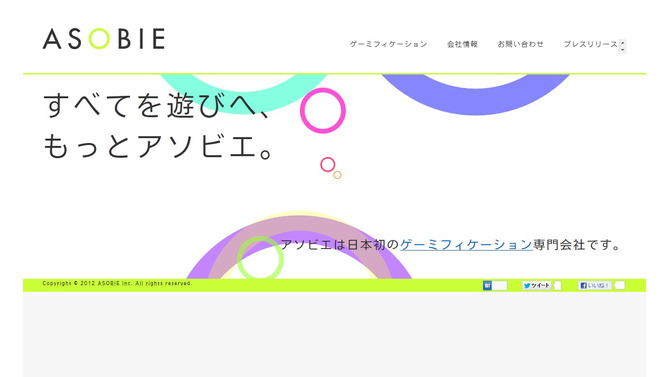This screenshot has height=377, width=670.
Task: Click the Twitter ツイート button
Action: pyautogui.click(x=536, y=286)
